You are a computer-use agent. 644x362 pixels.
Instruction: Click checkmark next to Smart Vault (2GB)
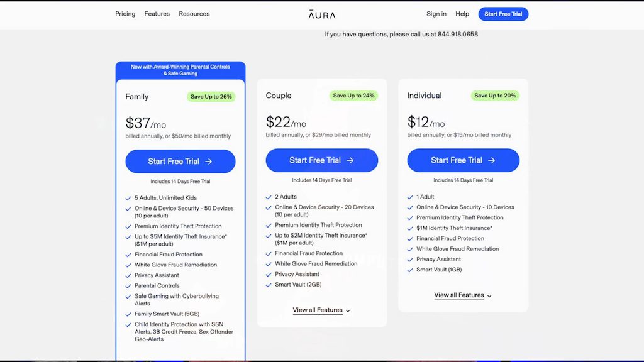click(269, 285)
